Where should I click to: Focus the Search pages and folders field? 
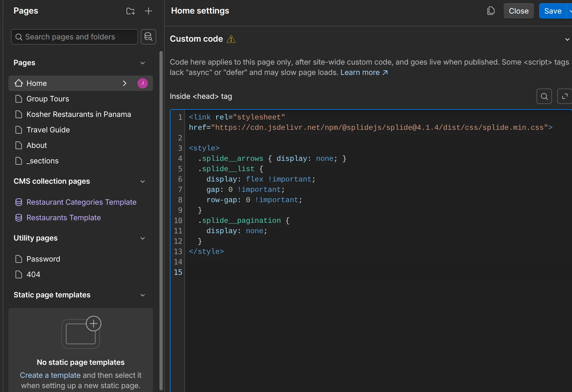75,37
